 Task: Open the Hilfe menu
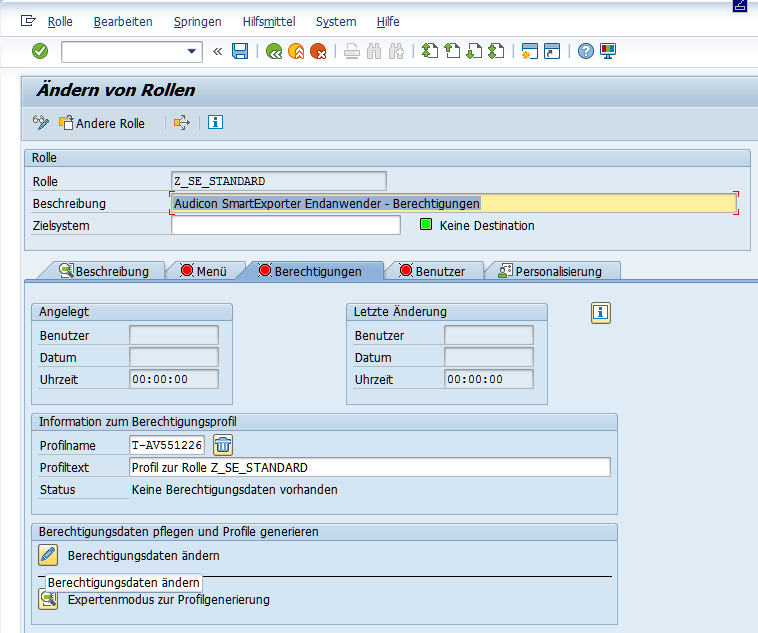coord(388,22)
